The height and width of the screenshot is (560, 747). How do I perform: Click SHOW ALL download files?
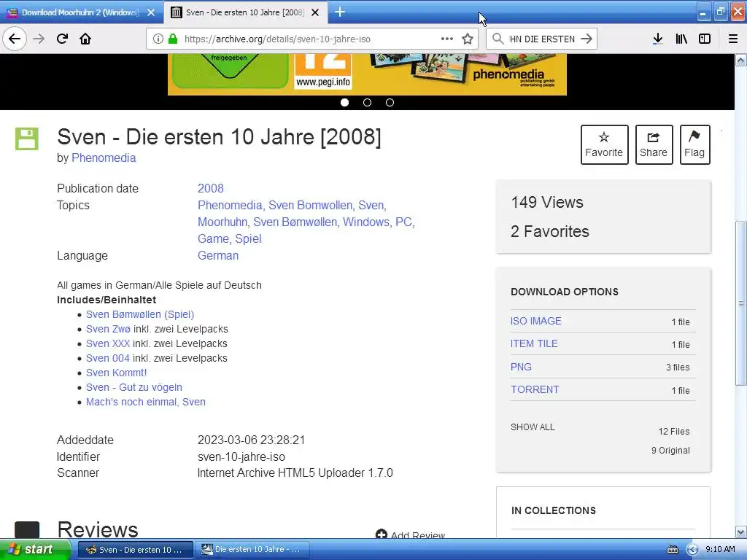[x=533, y=427]
